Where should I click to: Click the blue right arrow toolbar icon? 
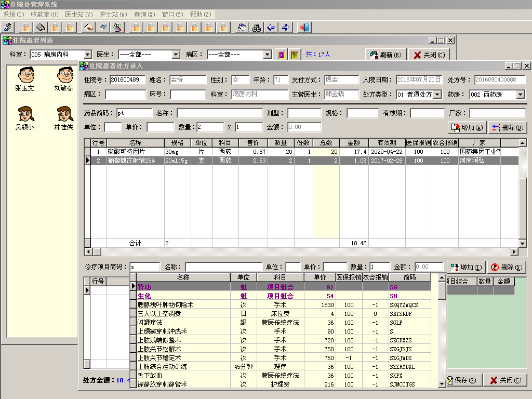(285, 28)
